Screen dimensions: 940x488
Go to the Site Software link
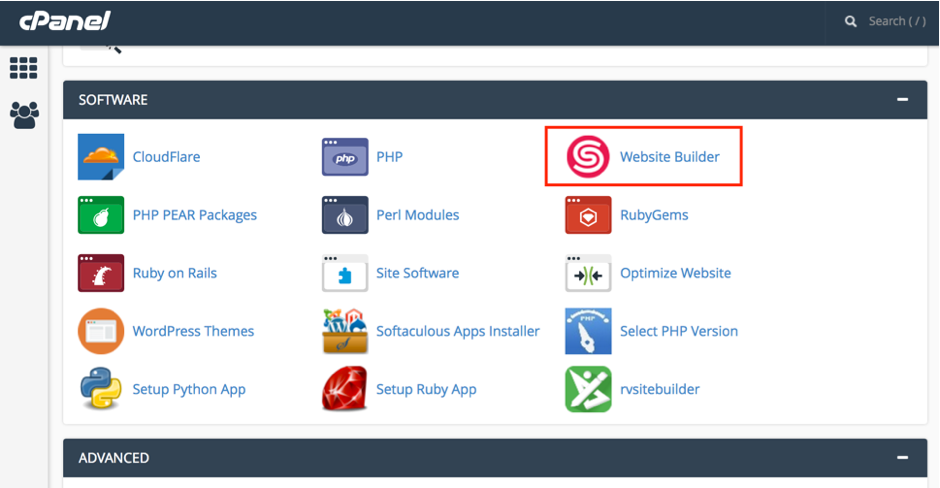tap(417, 273)
